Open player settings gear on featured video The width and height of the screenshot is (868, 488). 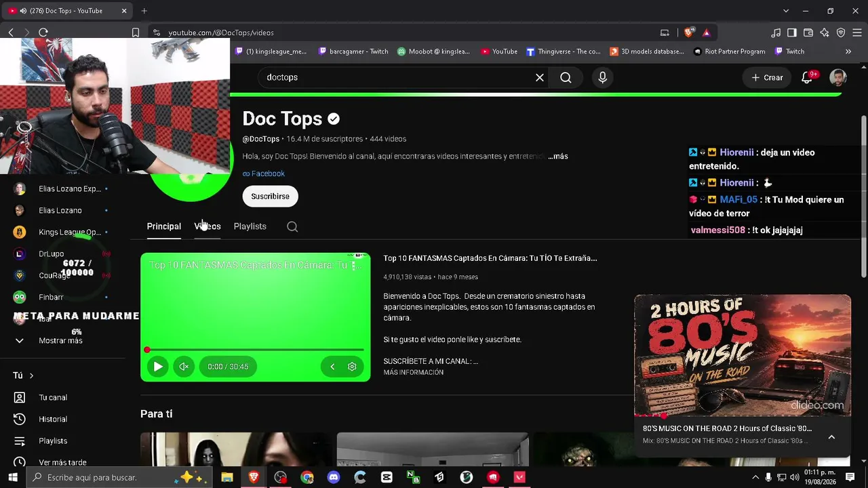pos(352,367)
